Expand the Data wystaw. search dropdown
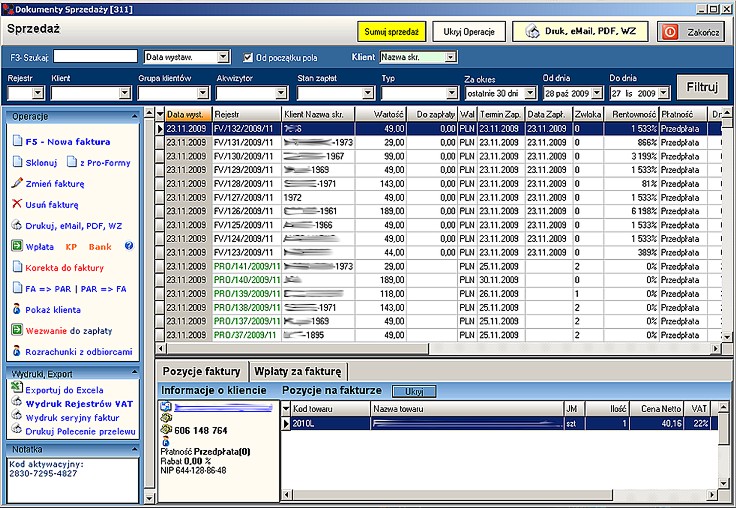 pos(223,57)
